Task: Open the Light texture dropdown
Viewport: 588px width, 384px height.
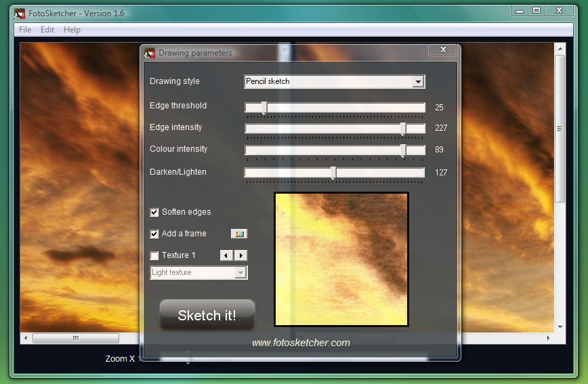Action: click(x=240, y=273)
